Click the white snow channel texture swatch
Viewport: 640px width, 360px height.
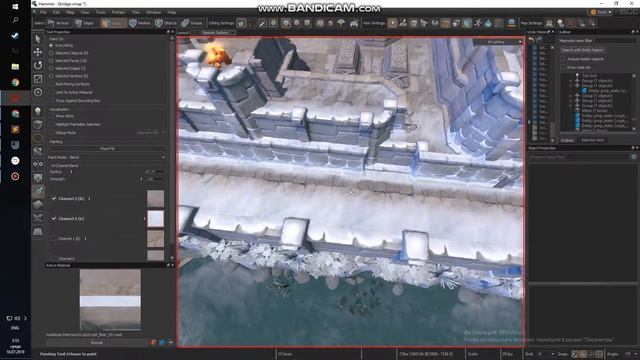click(x=155, y=218)
